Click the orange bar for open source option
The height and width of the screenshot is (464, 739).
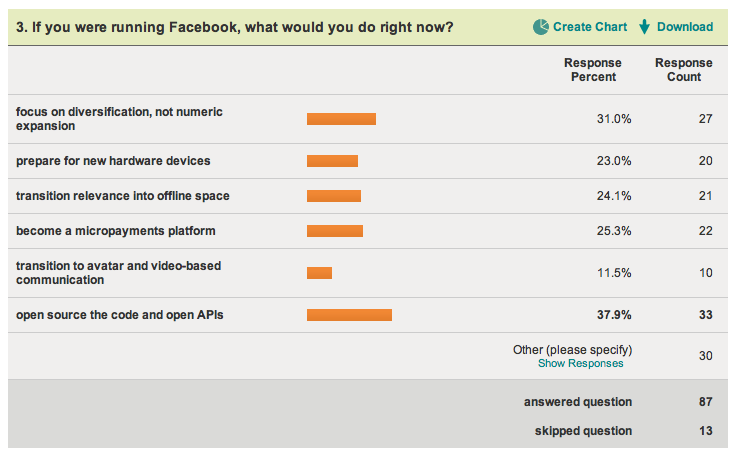click(x=349, y=315)
